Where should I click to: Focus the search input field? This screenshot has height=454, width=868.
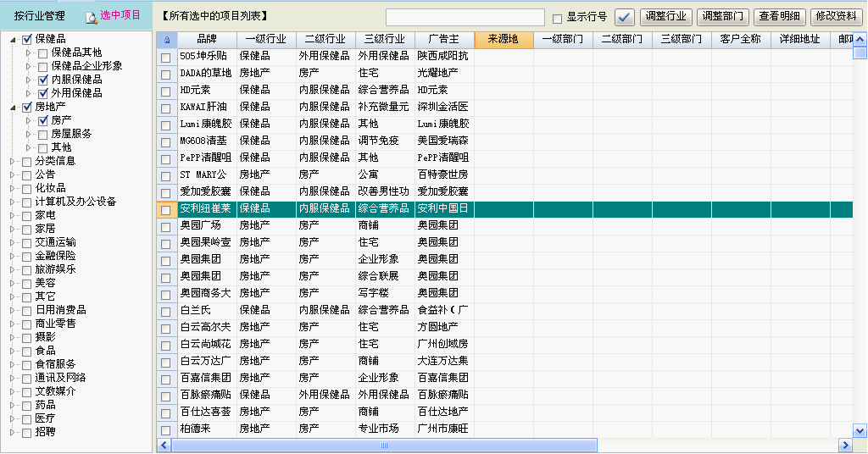pos(465,17)
